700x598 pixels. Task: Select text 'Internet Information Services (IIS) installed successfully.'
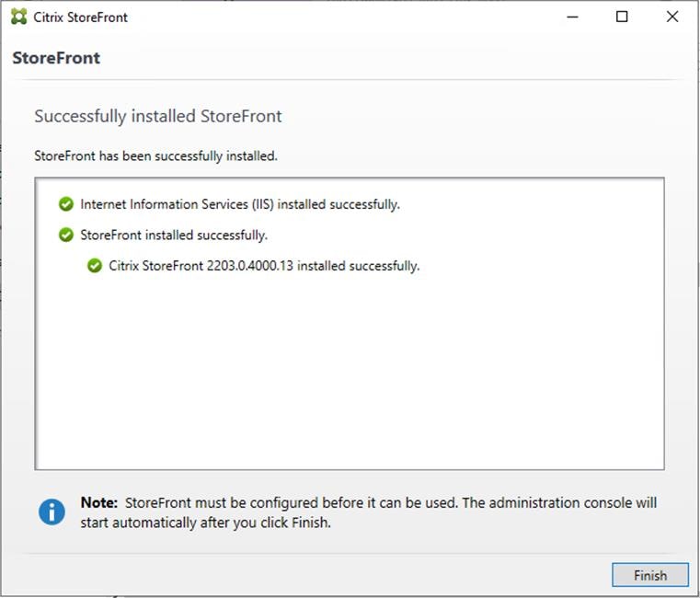click(x=240, y=204)
